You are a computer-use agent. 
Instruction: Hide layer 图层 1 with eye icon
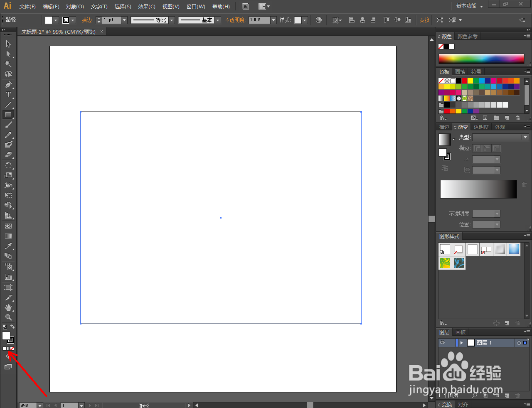click(x=442, y=343)
